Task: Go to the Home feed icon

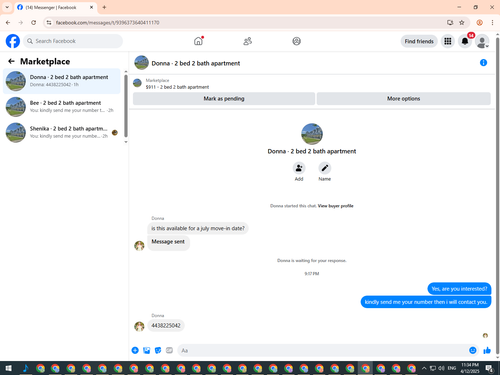Action: pos(198,41)
